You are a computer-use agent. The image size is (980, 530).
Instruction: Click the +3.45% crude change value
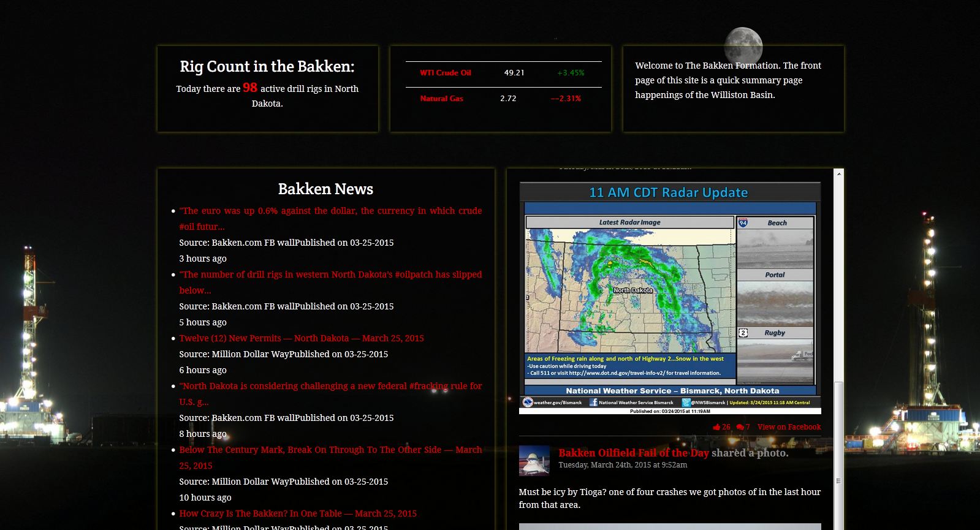571,73
